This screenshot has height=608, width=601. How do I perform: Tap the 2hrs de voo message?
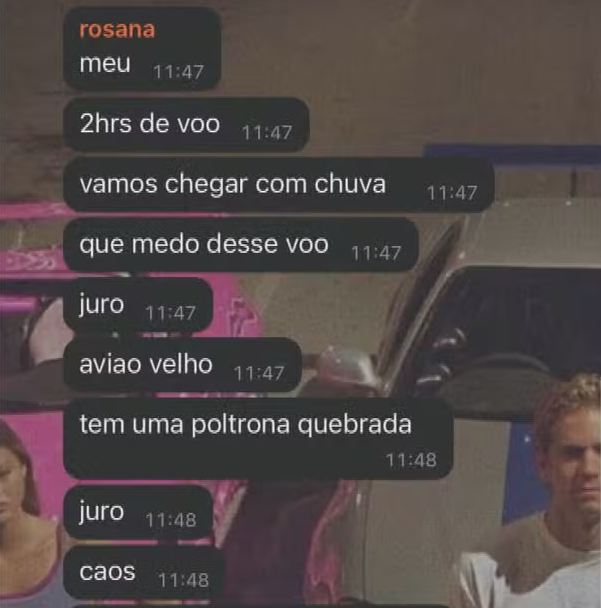point(186,124)
